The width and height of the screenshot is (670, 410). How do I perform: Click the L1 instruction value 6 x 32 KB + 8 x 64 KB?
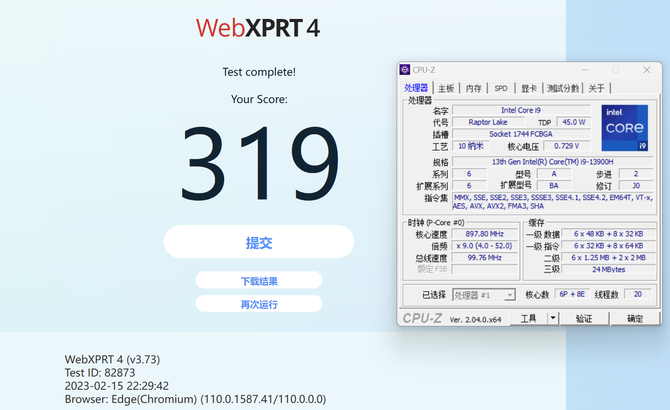click(608, 246)
